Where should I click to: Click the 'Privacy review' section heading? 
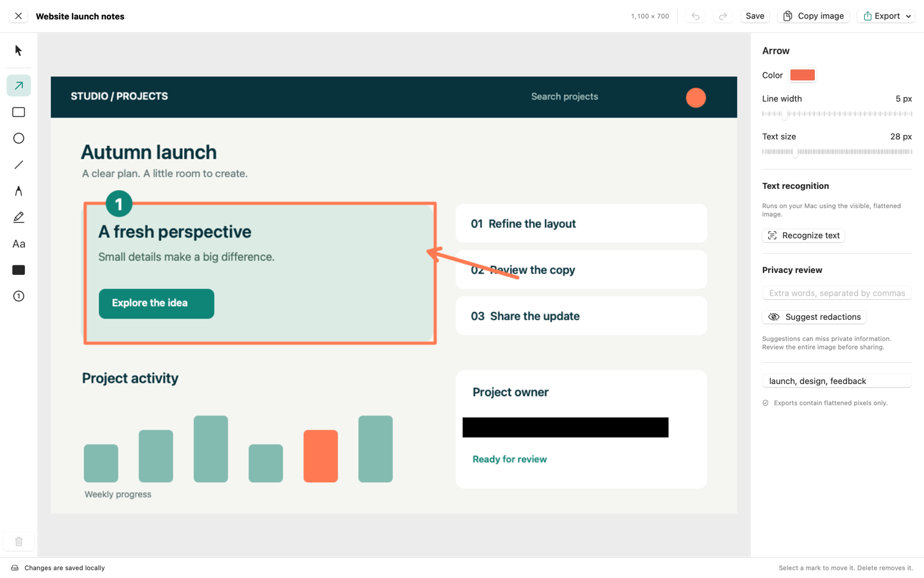click(792, 270)
